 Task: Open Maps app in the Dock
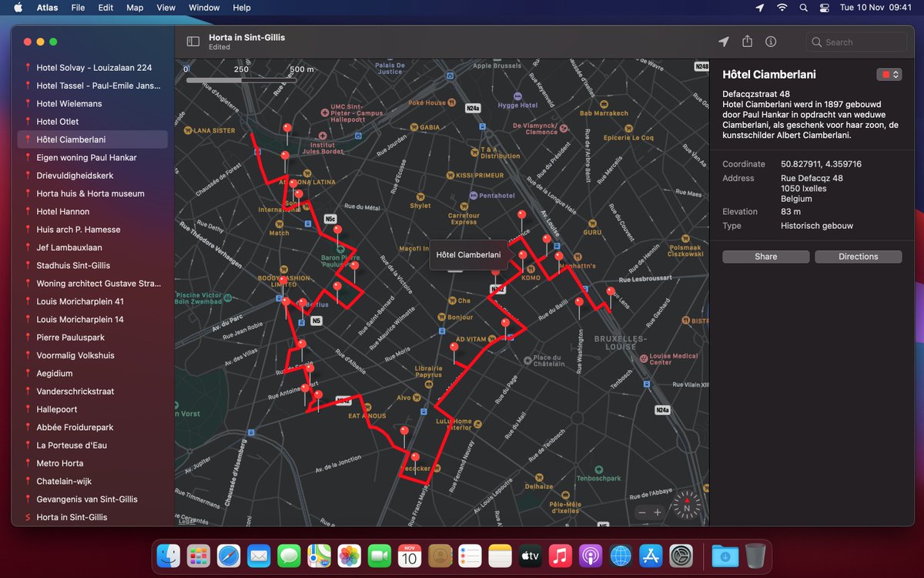click(x=319, y=555)
